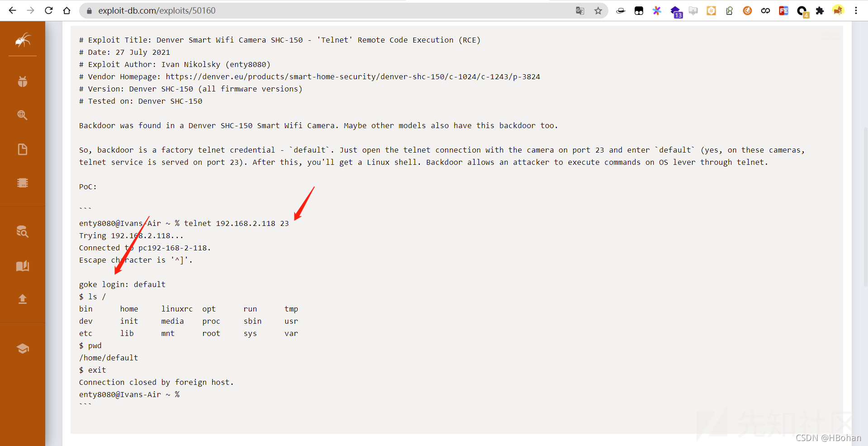Screen dimensions: 868x446
Task: Open the Google Hacking Database sidebar icon
Action: point(23,115)
